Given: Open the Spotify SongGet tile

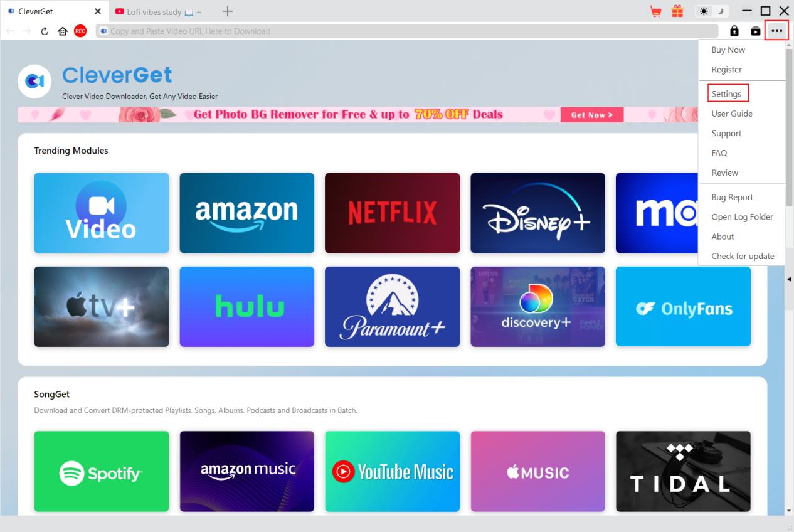Looking at the screenshot, I should [x=102, y=471].
